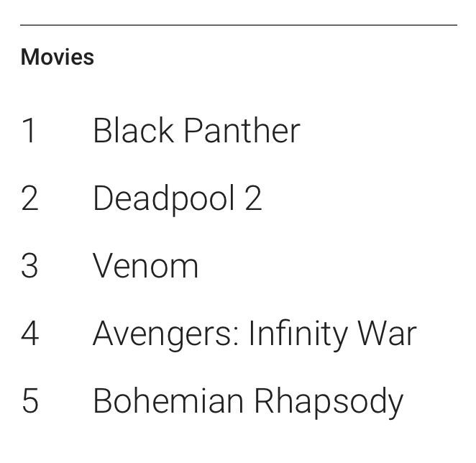This screenshot has height=463, width=476.
Task: Click the word Panther in the first title
Action: (242, 130)
